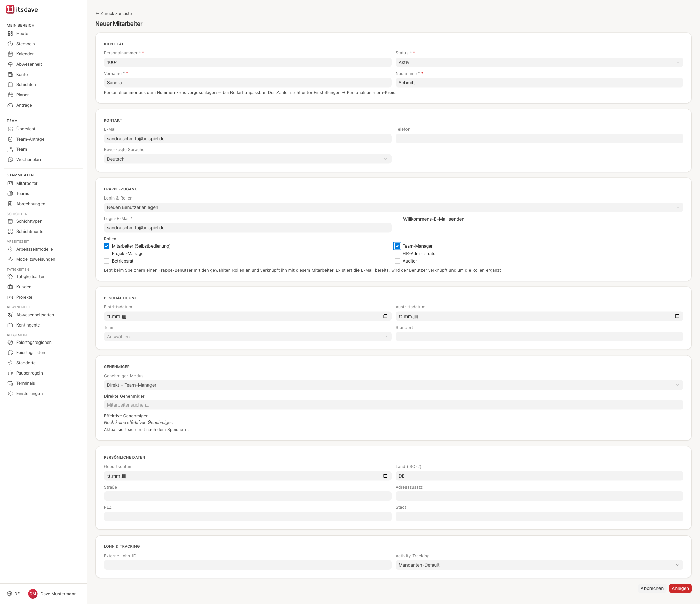
Task: Open the Activity-Tracking dropdown
Action: click(539, 565)
